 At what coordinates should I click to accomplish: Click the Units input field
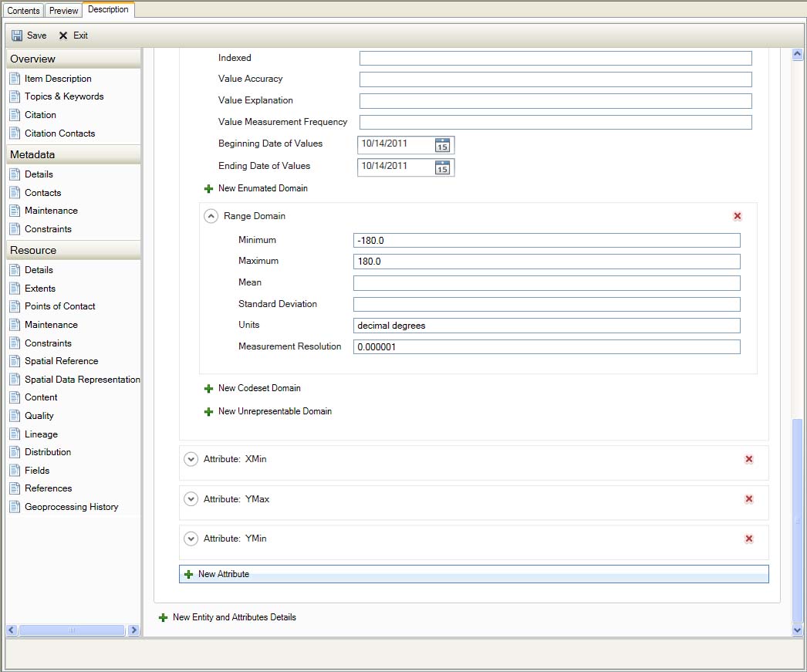(546, 326)
